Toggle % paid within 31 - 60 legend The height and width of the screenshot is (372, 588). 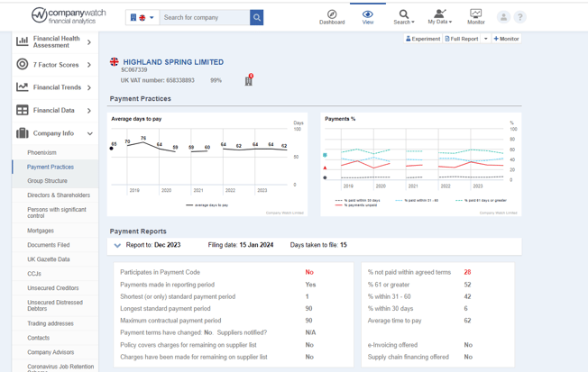[417, 201]
